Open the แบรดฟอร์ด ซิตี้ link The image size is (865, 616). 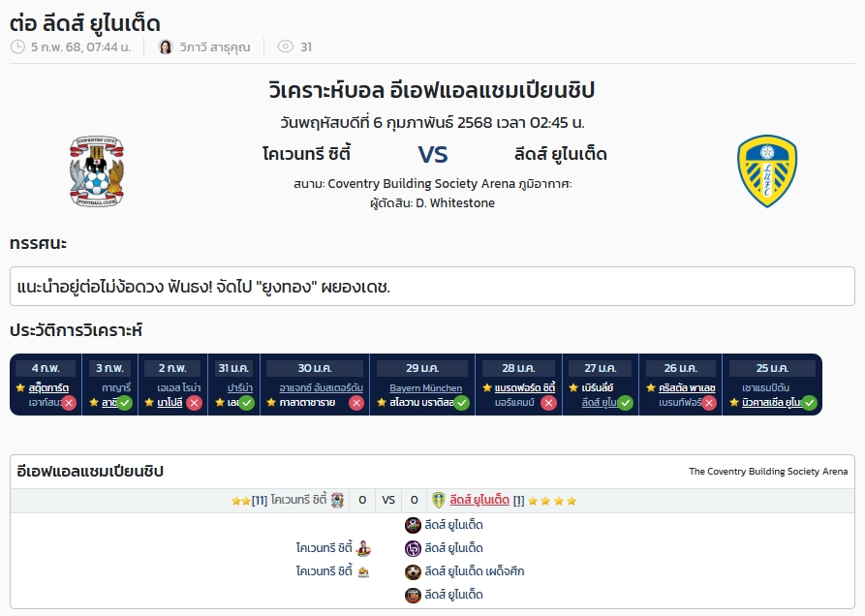[525, 387]
